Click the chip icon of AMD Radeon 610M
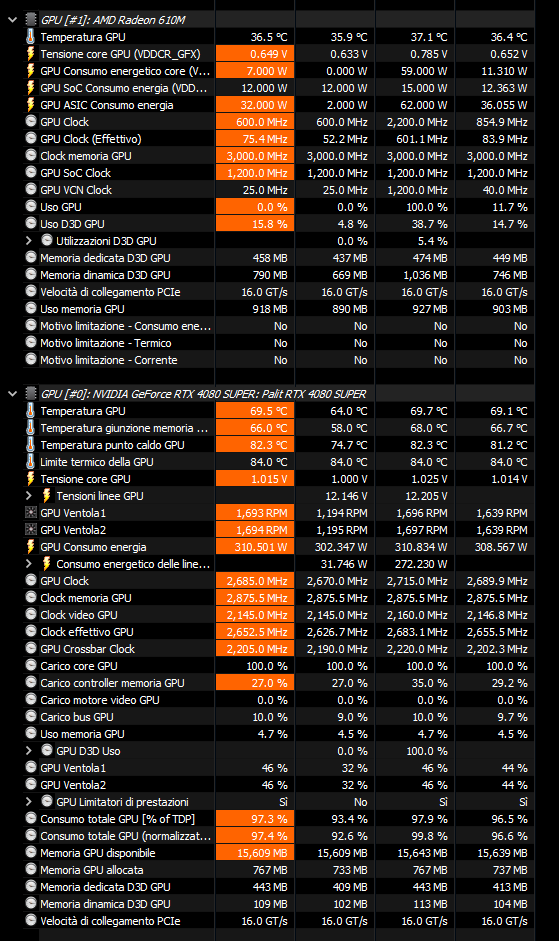This screenshot has height=941, width=559. (31, 20)
